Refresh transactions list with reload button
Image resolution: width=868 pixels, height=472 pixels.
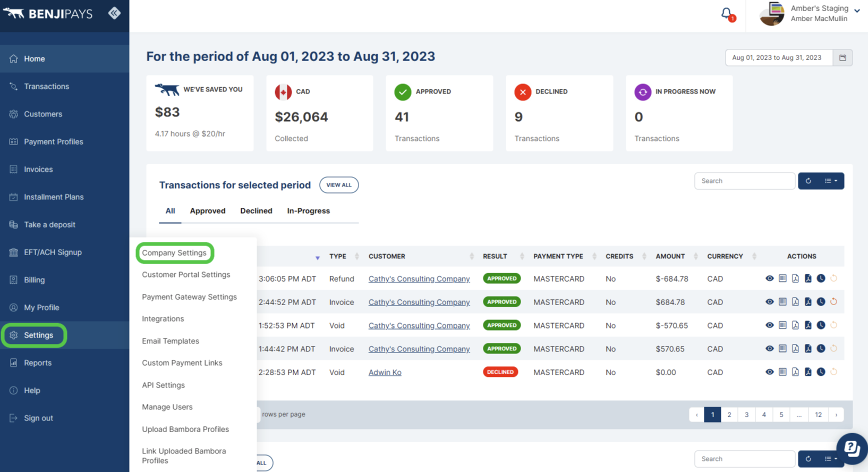[808, 181]
